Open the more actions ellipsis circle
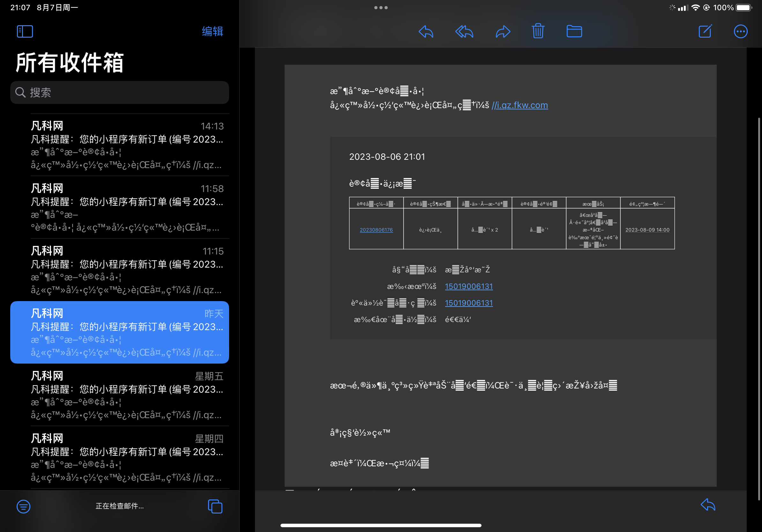The image size is (762, 532). tap(740, 32)
